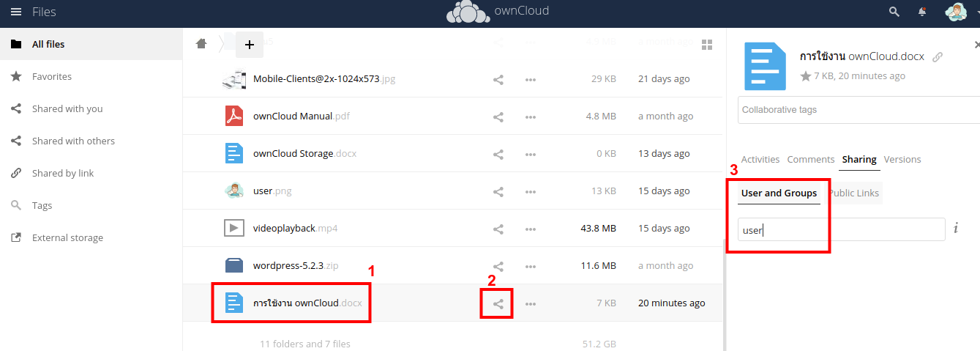980x351 pixels.
Task: Switch to grid view icon
Action: point(707,45)
